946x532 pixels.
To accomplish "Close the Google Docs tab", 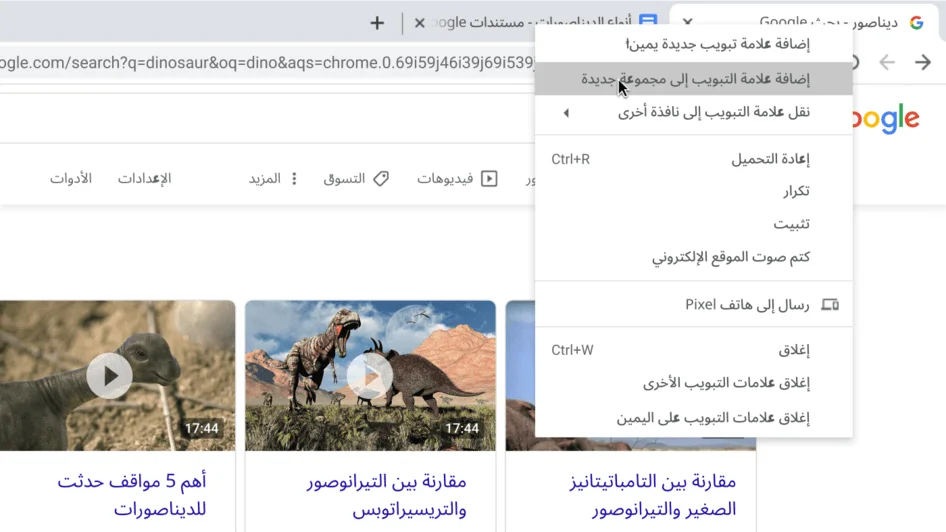I will click(420, 23).
